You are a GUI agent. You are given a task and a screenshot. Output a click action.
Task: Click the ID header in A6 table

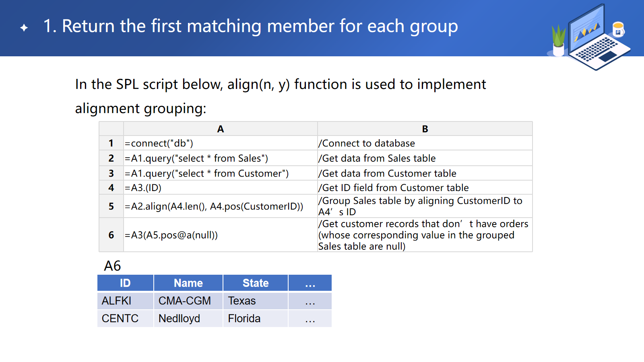point(125,283)
